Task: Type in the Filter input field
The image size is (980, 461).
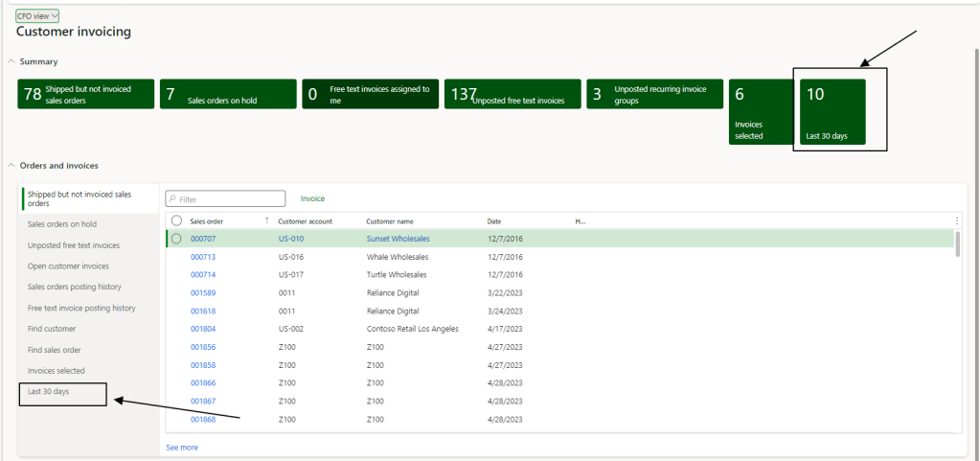Action: (231, 199)
